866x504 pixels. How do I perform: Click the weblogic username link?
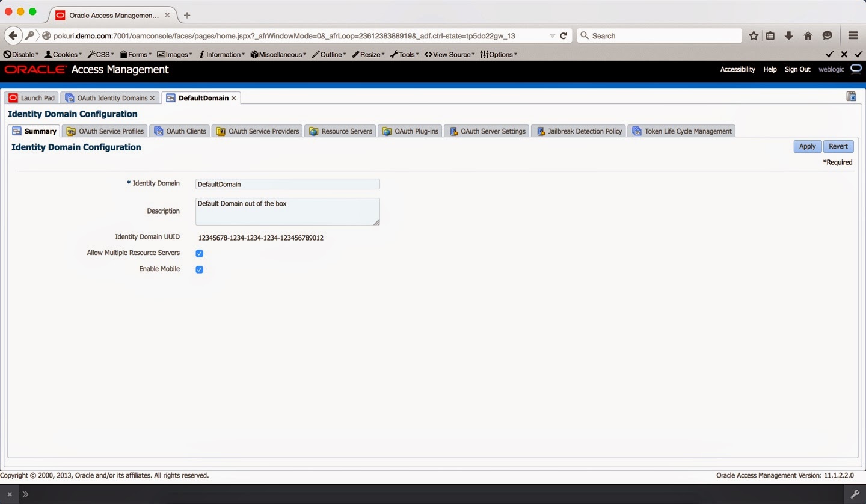coord(831,69)
